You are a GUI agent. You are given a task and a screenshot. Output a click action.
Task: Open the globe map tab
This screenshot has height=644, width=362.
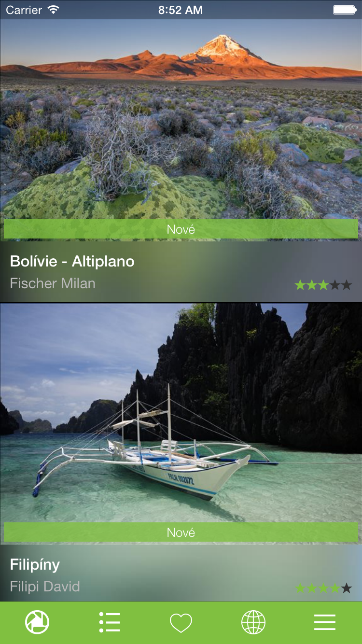click(253, 622)
